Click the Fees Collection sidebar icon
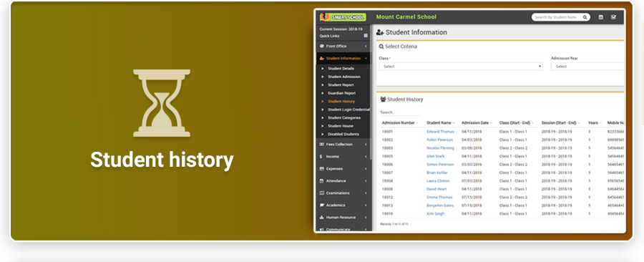The height and width of the screenshot is (262, 644). (x=321, y=145)
